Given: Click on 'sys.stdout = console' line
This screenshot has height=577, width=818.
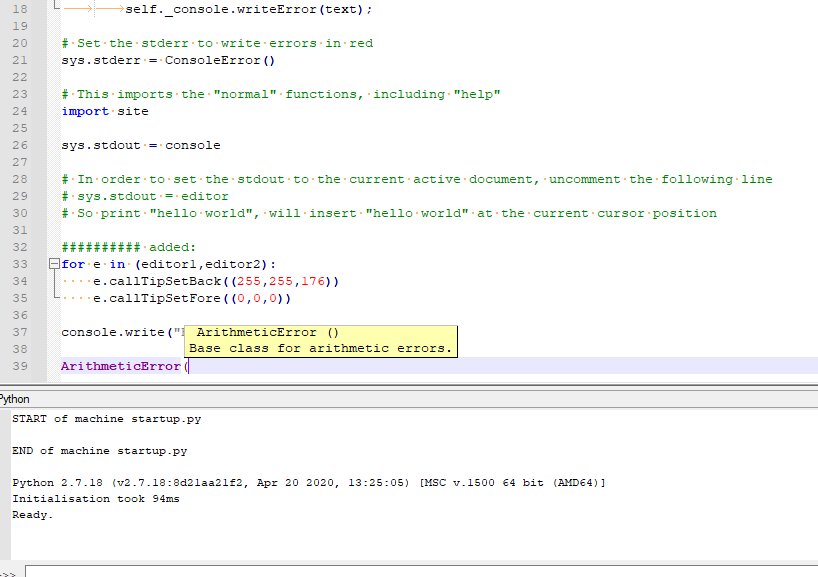Looking at the screenshot, I should (x=140, y=145).
